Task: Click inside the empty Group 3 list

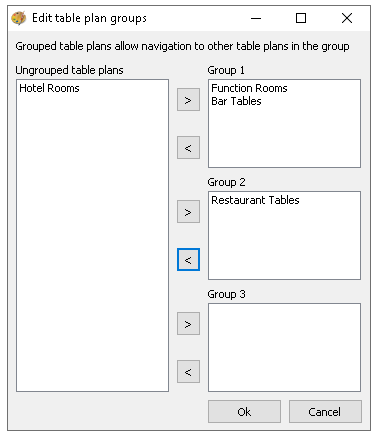Action: tap(284, 347)
